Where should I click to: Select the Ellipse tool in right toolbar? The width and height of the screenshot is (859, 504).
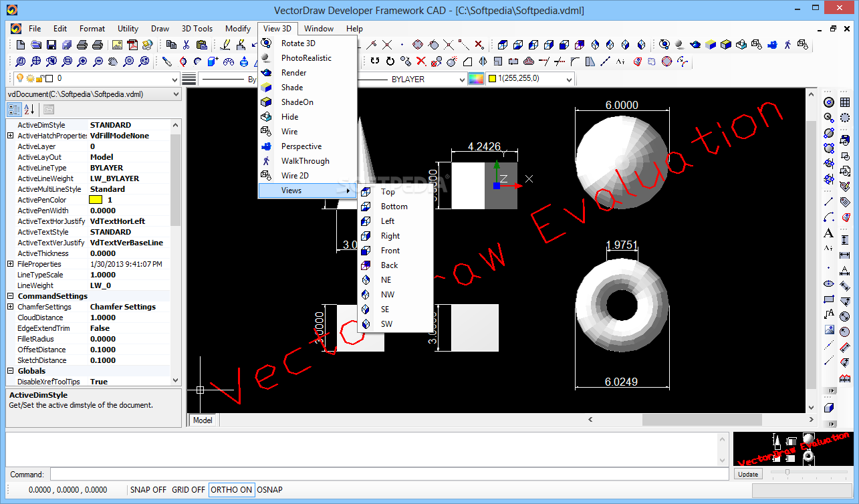coord(829,283)
